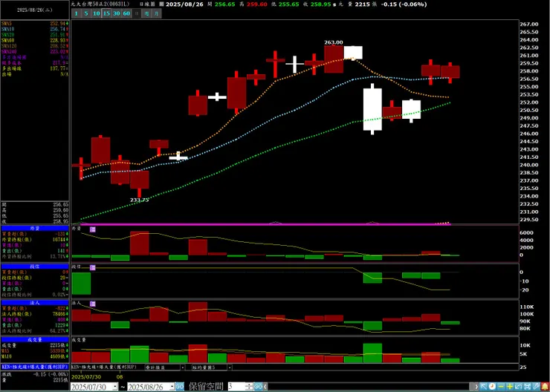This screenshot has height=392, width=550.
Task: Click the KEN-極光線+爆大量 blue header on left
Action: point(35,366)
